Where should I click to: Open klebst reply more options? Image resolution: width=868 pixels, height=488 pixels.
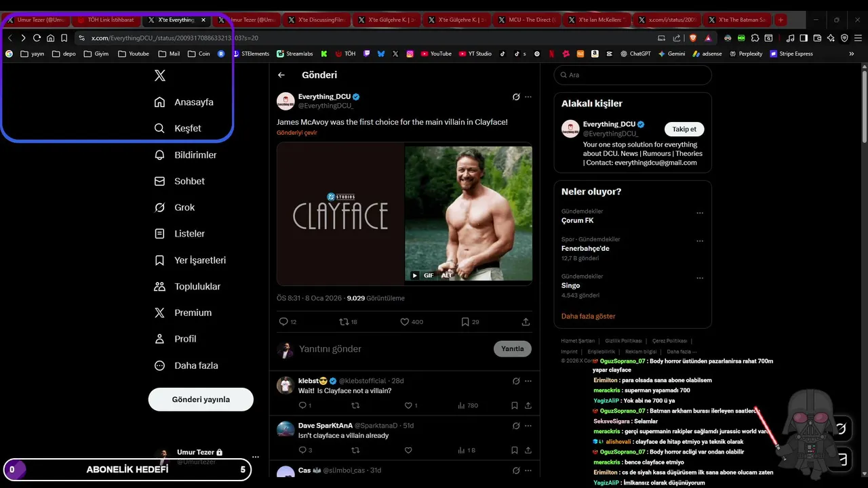(x=528, y=381)
